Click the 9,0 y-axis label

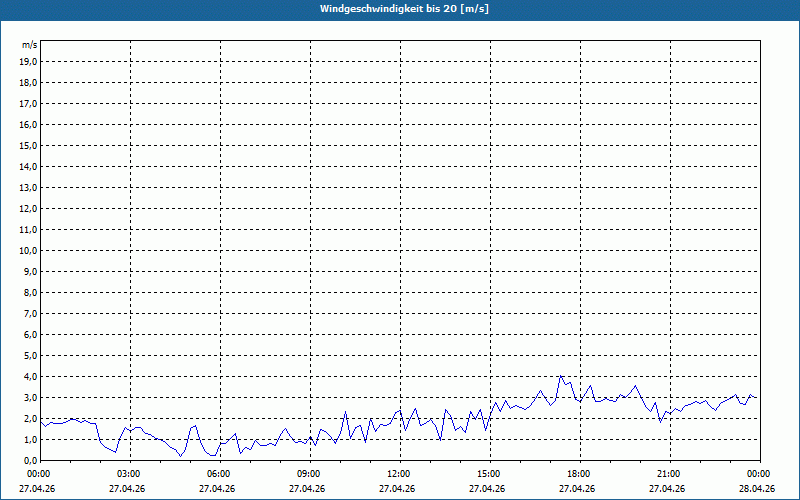click(x=31, y=271)
